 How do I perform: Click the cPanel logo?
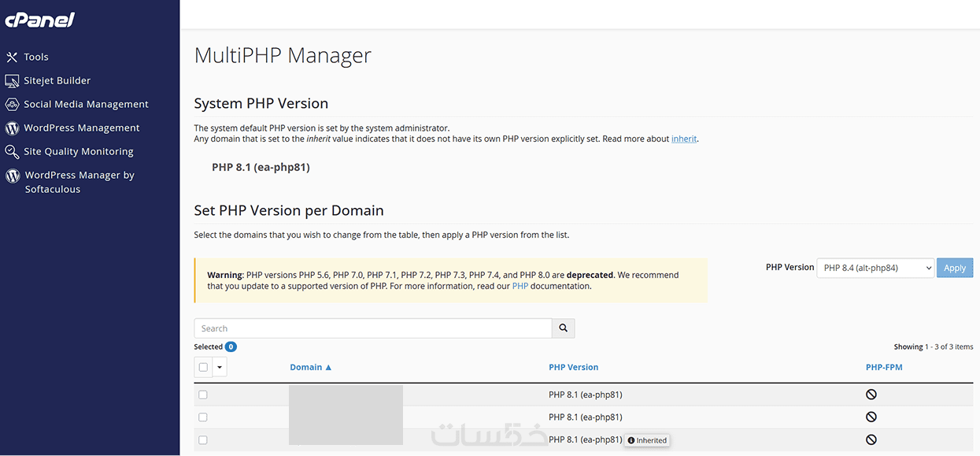click(x=39, y=20)
